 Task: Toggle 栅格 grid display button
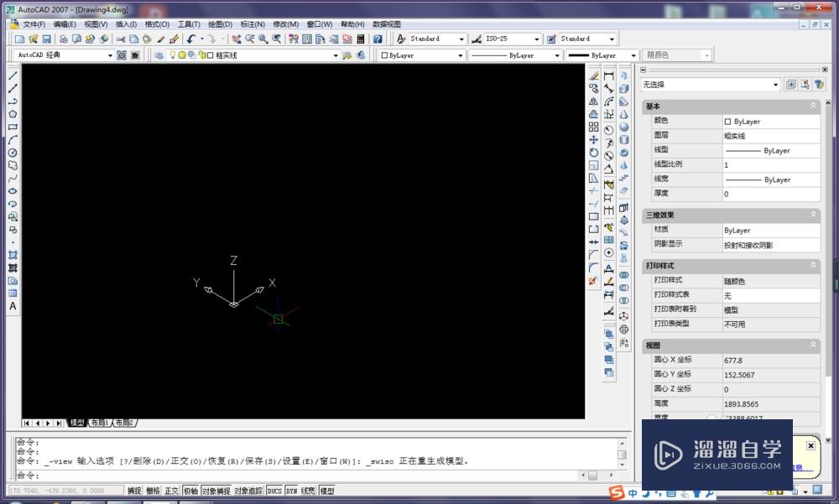tap(153, 491)
